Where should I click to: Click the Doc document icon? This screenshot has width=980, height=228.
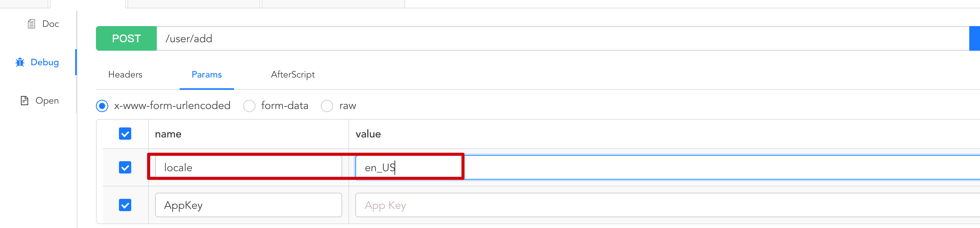[31, 24]
